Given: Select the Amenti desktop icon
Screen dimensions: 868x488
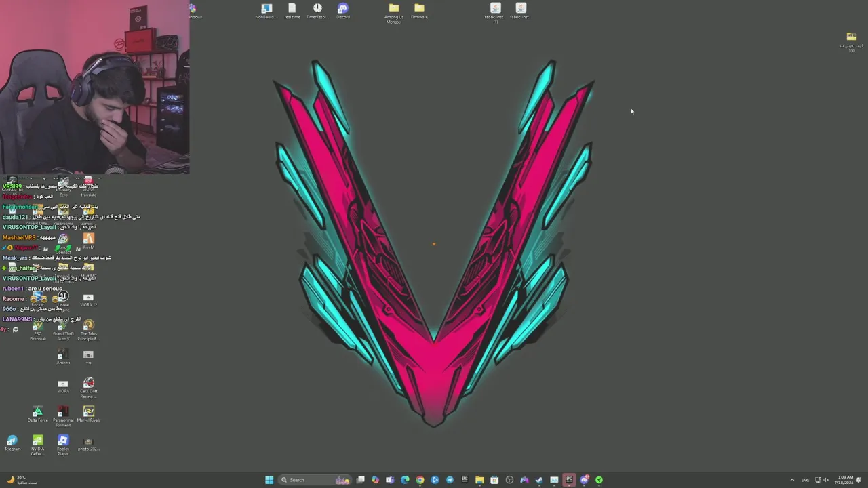Looking at the screenshot, I should coord(63,357).
